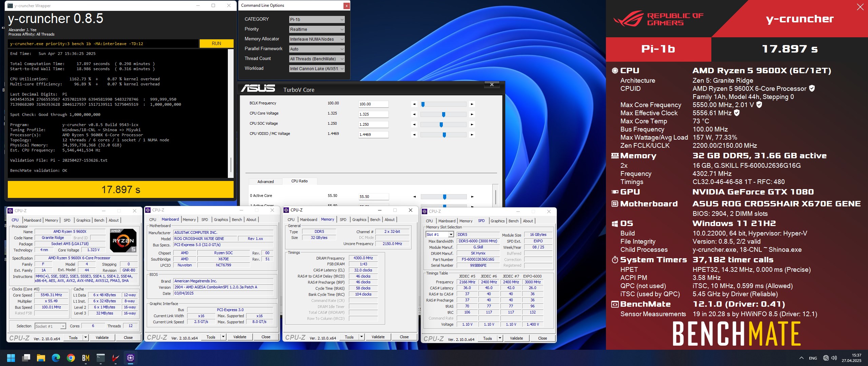
Task: Open the Memory tab in the CPU-Z Mainboard window
Action: (x=189, y=220)
